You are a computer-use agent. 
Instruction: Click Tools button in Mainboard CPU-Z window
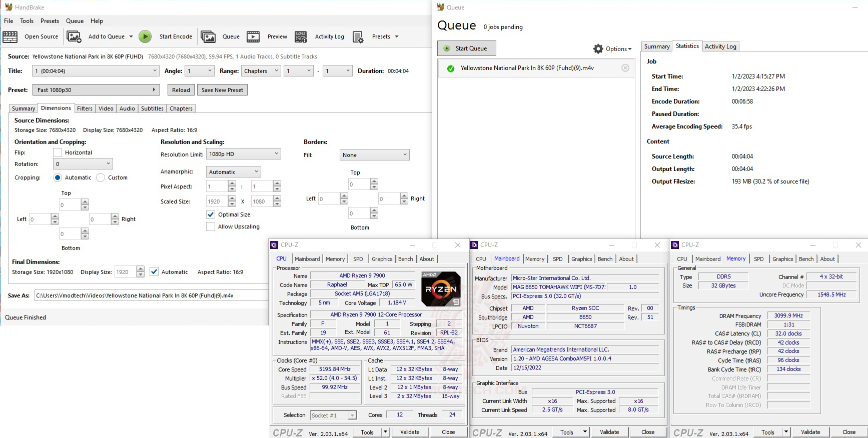click(567, 432)
